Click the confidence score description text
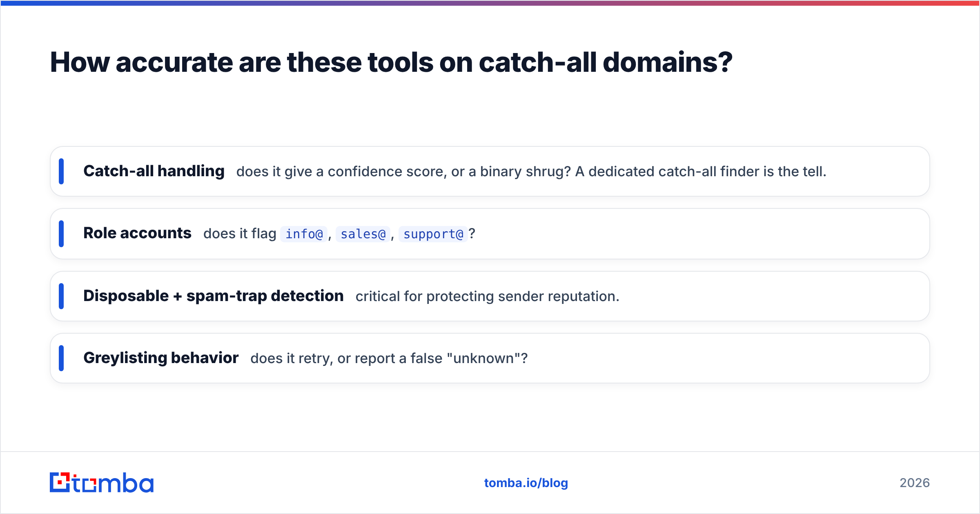980x514 pixels. click(x=531, y=172)
